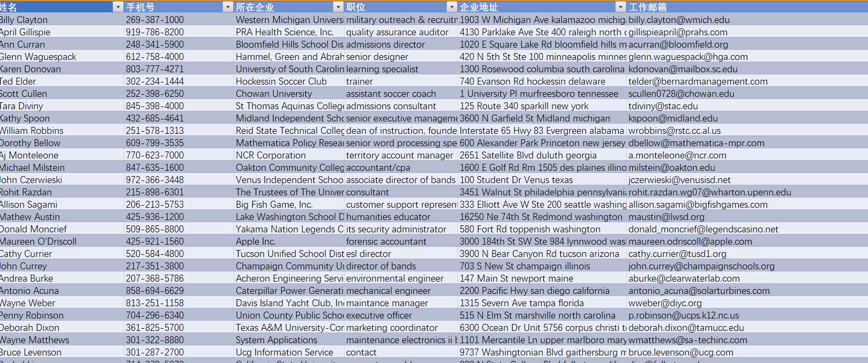Image resolution: width=868 pixels, height=363 pixels.
Task: Click phone number 803-777-4271
Action: coord(155,69)
